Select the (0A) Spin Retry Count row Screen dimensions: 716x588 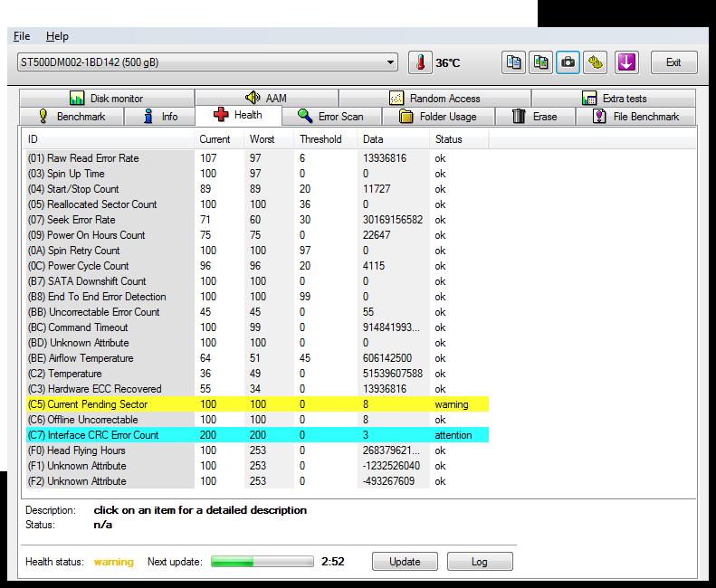point(258,251)
